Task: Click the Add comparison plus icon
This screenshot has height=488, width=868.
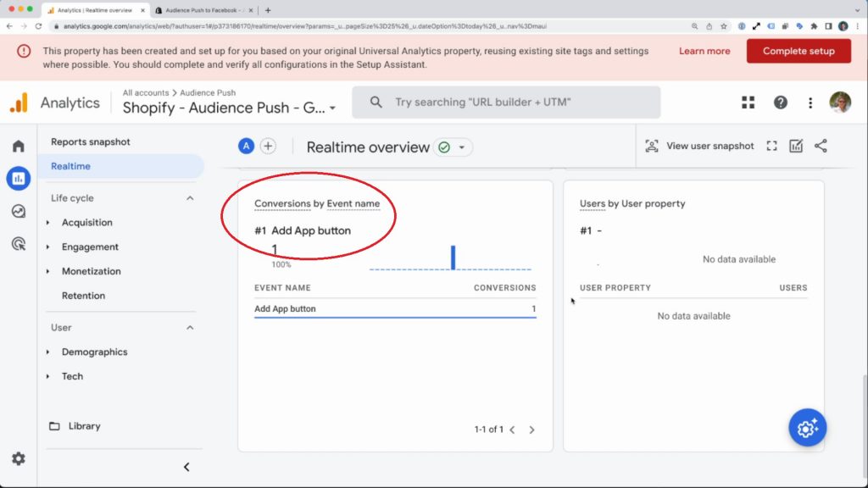Action: pyautogui.click(x=268, y=146)
